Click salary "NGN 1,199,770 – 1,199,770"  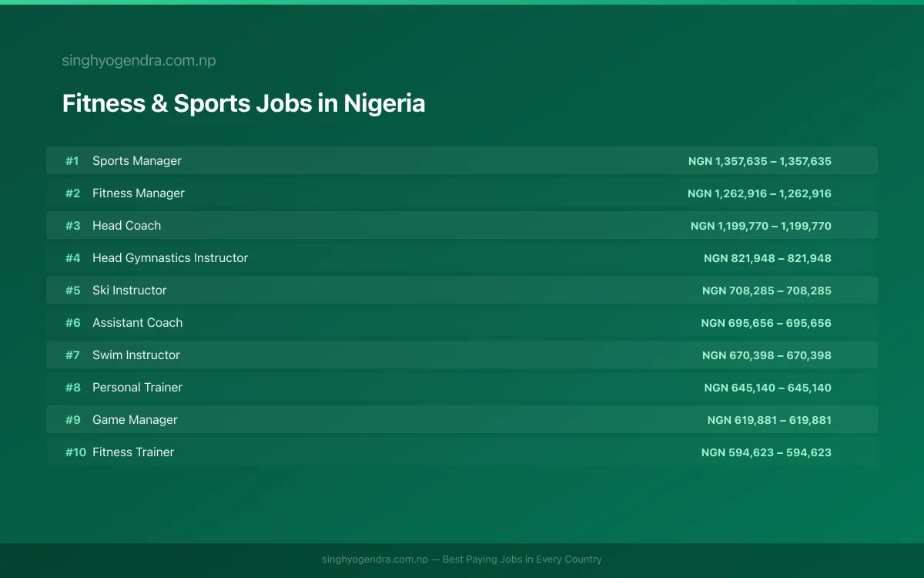tap(761, 226)
